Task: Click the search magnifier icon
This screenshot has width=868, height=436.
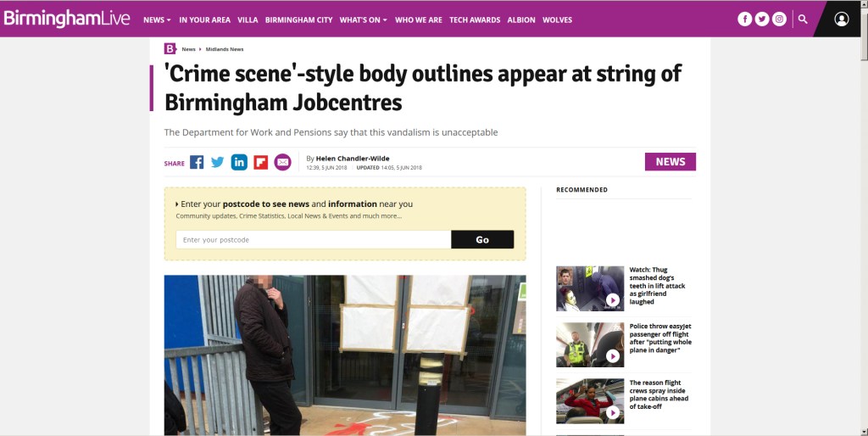Action: click(803, 20)
